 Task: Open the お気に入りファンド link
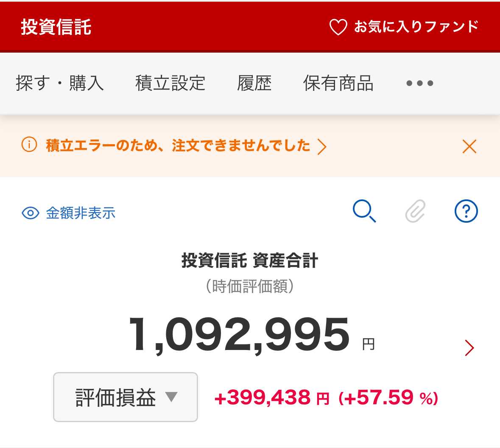416,27
